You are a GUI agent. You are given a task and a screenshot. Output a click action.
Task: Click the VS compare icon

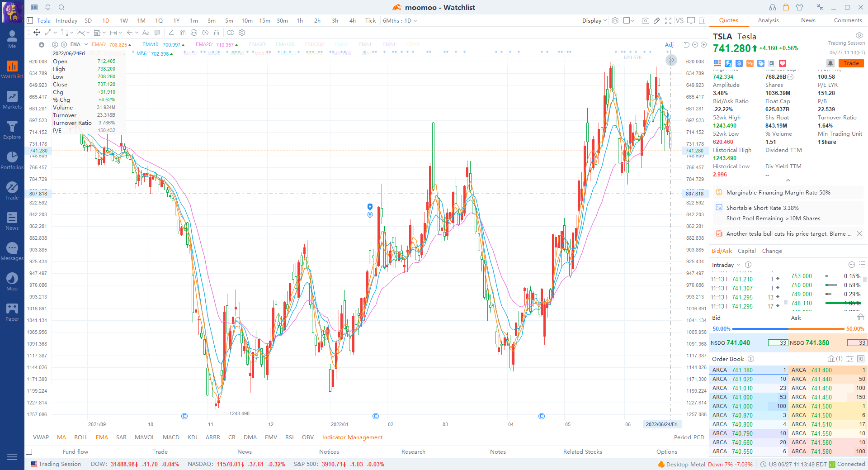679,21
